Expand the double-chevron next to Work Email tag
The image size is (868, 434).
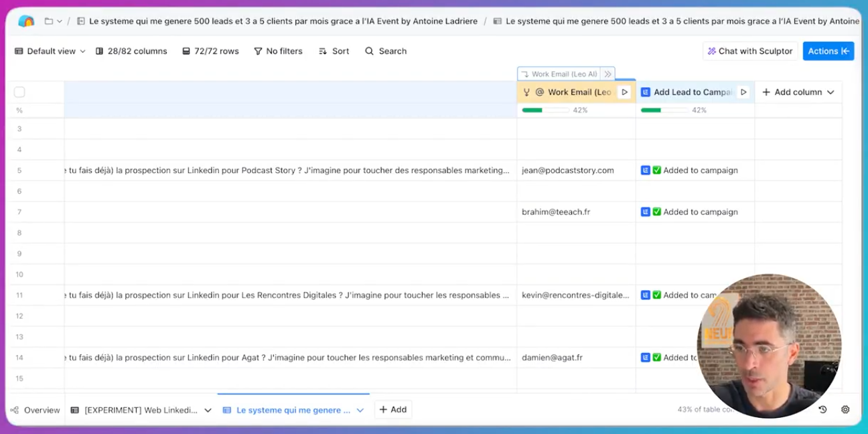[607, 74]
